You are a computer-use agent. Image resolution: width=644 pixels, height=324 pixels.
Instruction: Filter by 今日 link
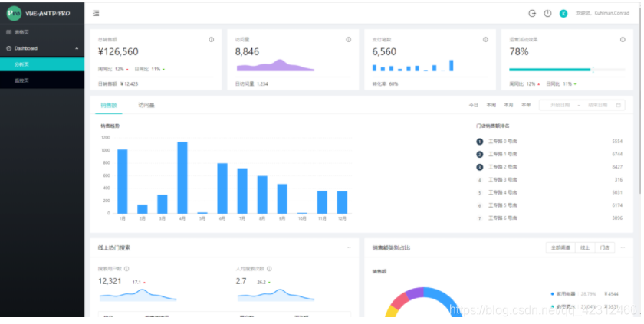point(474,105)
